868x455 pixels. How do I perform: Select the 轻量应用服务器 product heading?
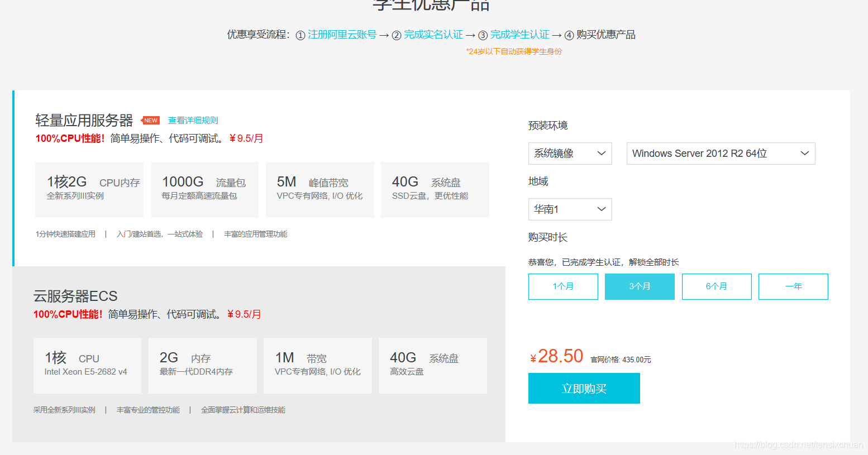[x=84, y=121]
